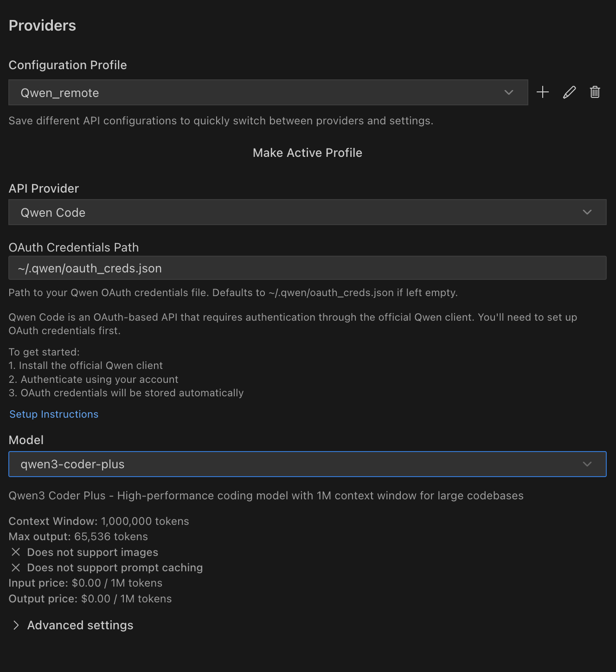This screenshot has width=616, height=672.
Task: Click the chevron arrow in Configuration Profile box
Action: click(509, 92)
